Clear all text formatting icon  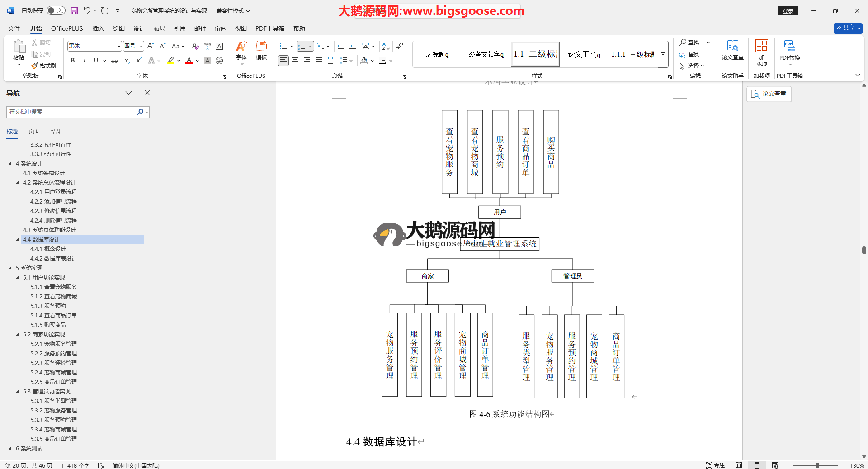195,46
